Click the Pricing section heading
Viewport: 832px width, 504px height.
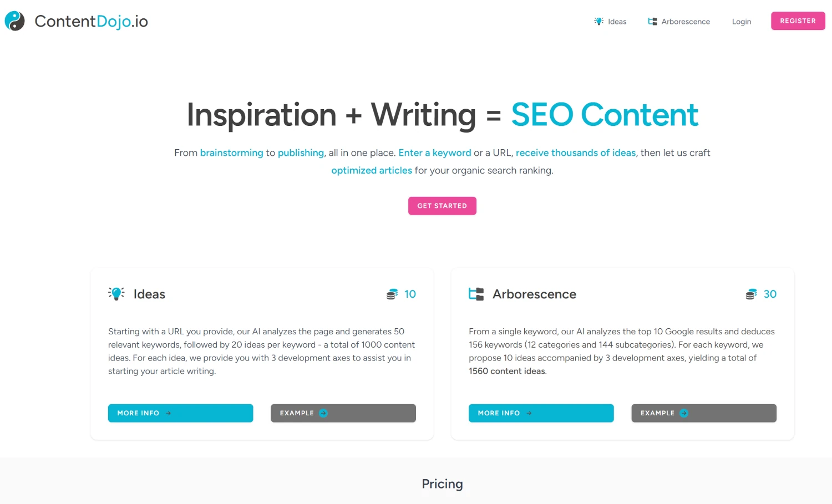point(442,484)
